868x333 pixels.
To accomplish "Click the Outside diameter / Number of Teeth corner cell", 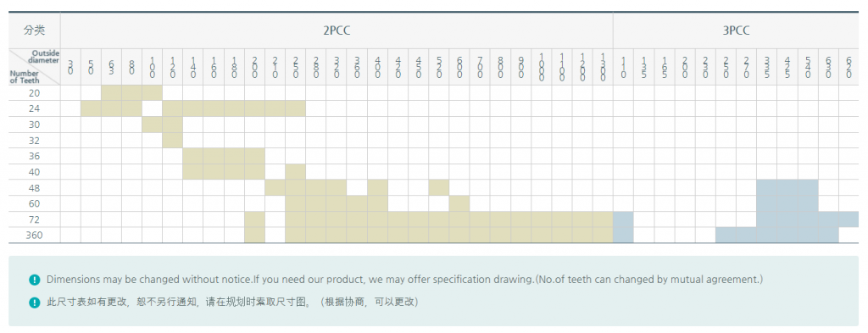I will [34, 67].
